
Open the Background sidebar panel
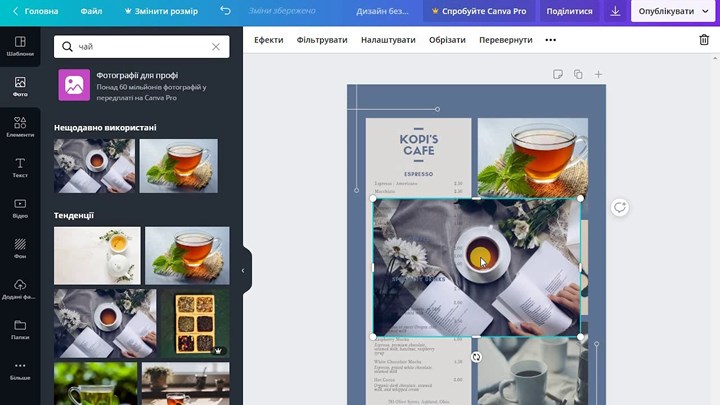20,249
